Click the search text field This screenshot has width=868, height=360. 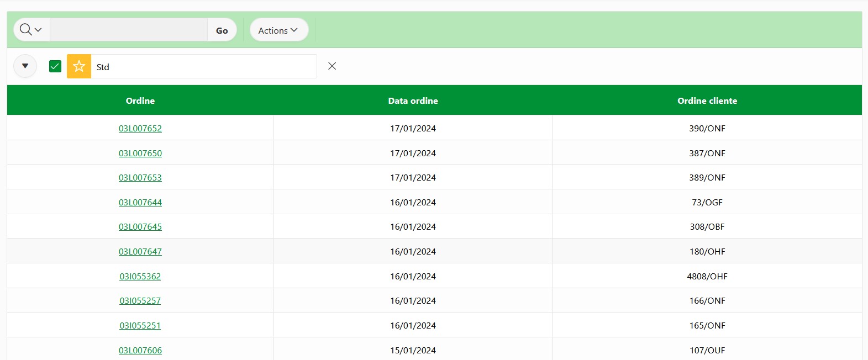click(128, 30)
